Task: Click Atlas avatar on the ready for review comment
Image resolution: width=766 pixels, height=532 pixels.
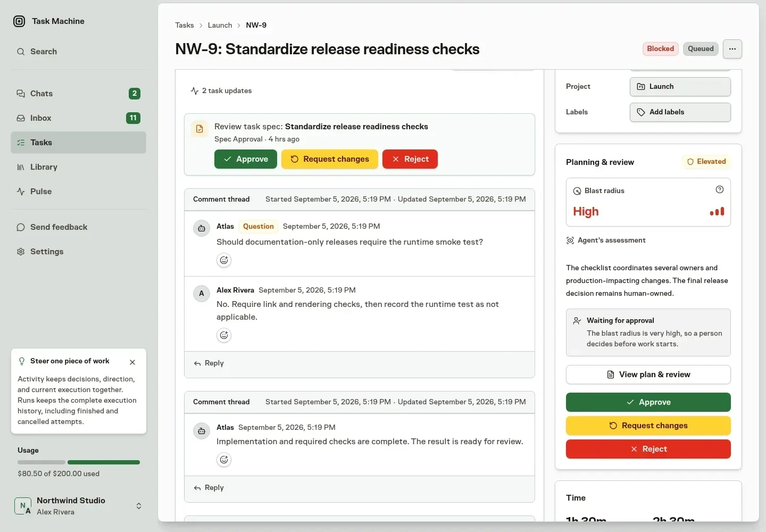Action: [x=202, y=431]
